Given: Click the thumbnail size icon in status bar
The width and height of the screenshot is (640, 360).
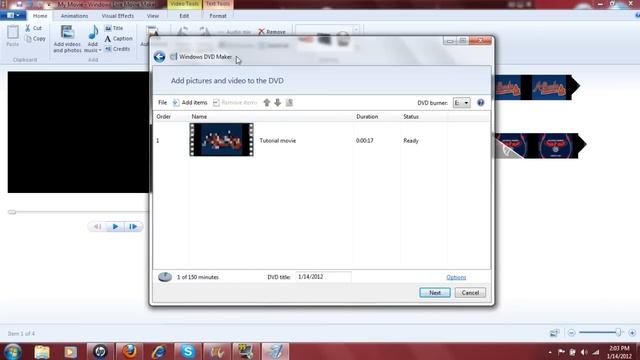Looking at the screenshot, I should click(554, 333).
